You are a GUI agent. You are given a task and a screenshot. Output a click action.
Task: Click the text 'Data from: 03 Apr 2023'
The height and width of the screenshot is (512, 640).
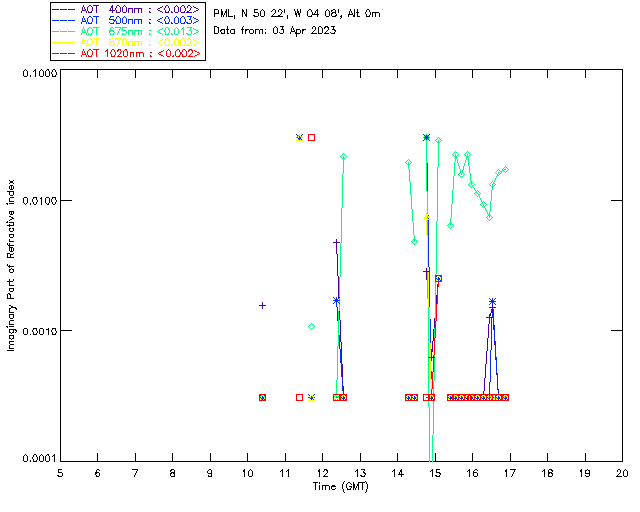[x=275, y=31]
